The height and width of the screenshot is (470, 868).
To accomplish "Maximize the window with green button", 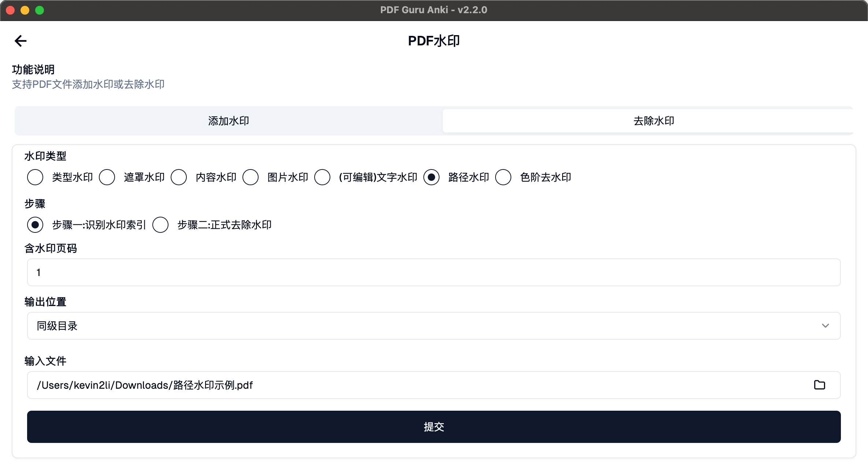I will 40,10.
